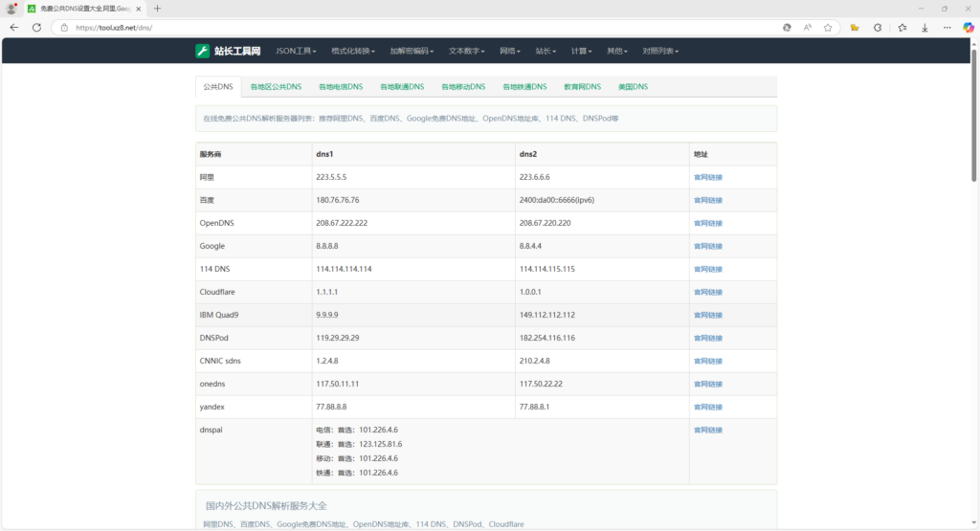Open the browser profile avatar
Image resolution: width=980 pixels, height=531 pixels.
[x=11, y=9]
